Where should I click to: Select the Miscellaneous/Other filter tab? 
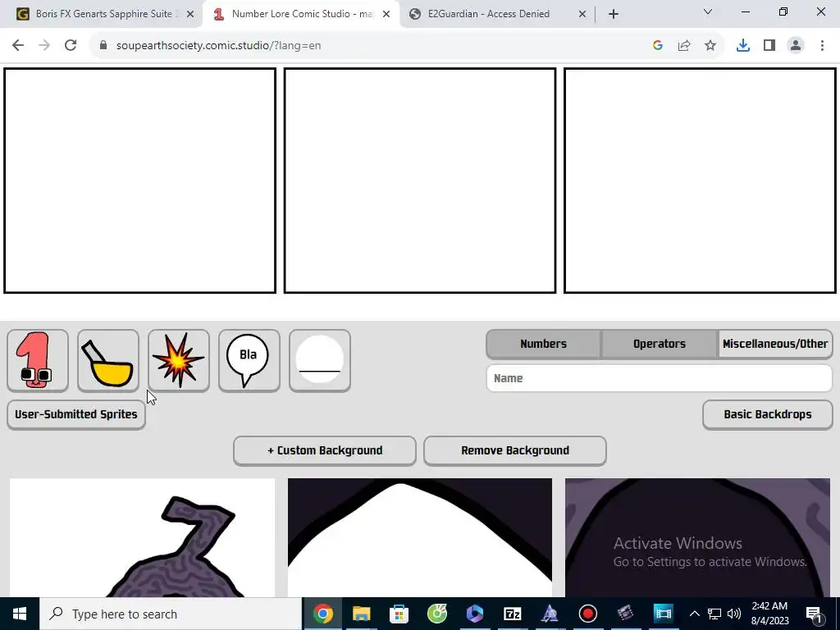[x=775, y=344]
